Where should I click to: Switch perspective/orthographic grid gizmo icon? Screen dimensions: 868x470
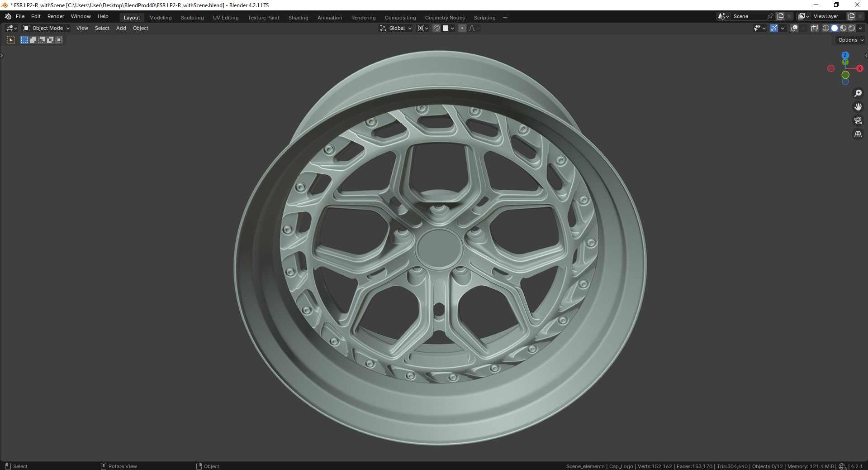pyautogui.click(x=858, y=134)
